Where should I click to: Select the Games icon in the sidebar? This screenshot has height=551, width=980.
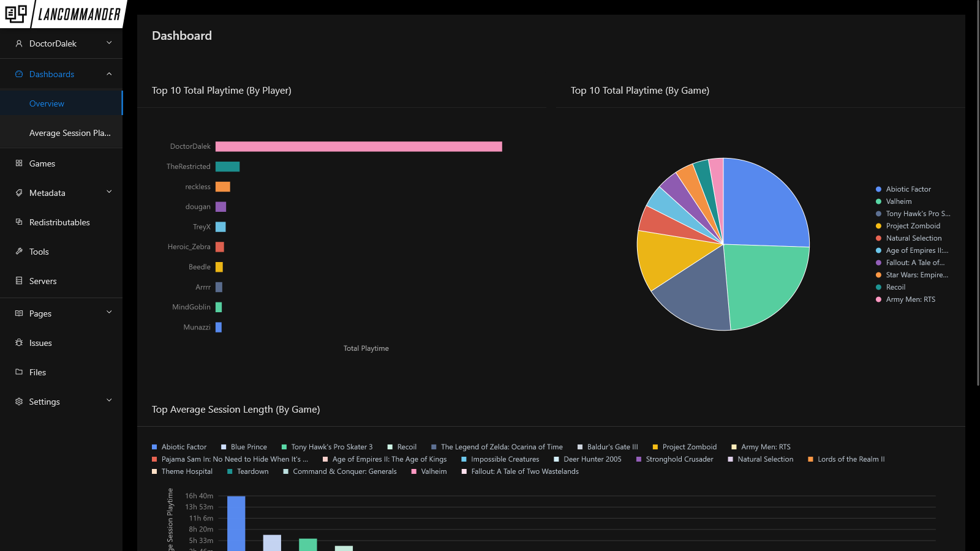click(18, 163)
